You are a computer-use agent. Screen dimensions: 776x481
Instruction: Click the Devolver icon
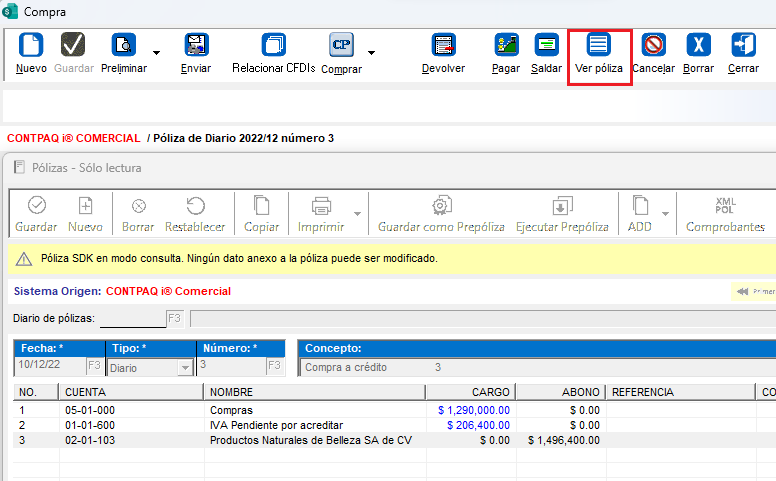click(x=443, y=46)
